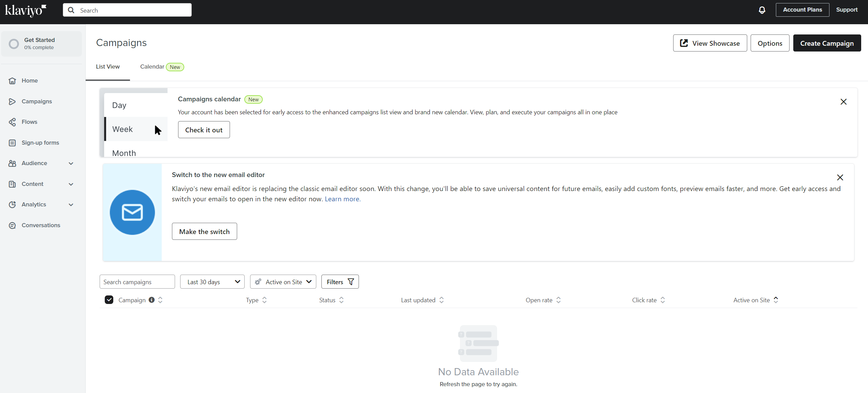The width and height of the screenshot is (868, 393).
Task: Click the Home icon in the sidebar
Action: pyautogui.click(x=12, y=81)
